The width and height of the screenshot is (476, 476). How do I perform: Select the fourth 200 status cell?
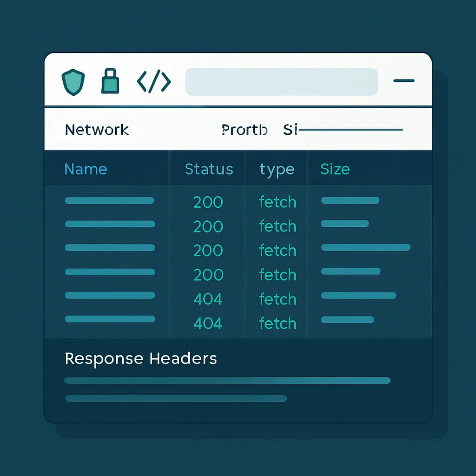pos(208,275)
